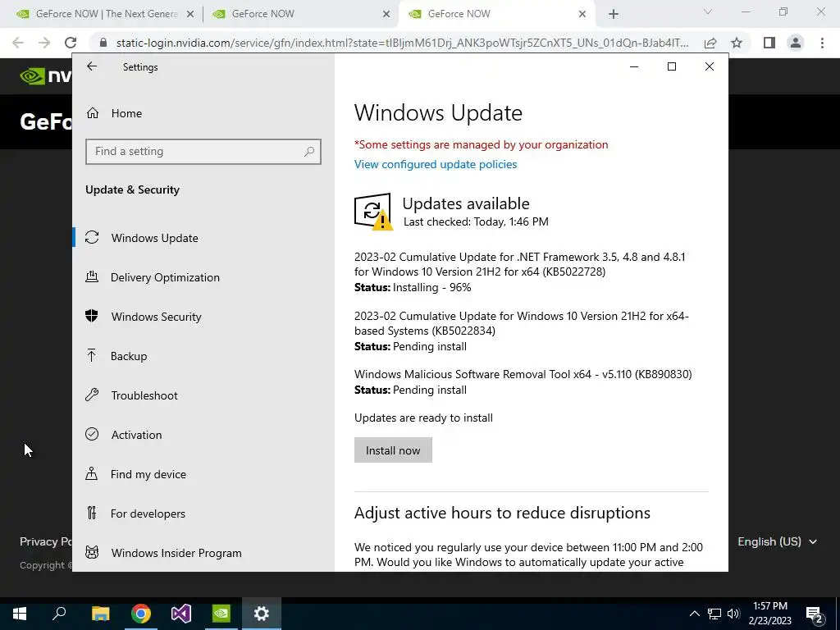Image resolution: width=840 pixels, height=630 pixels.
Task: Share the page via Chrome share icon
Action: (x=710, y=43)
